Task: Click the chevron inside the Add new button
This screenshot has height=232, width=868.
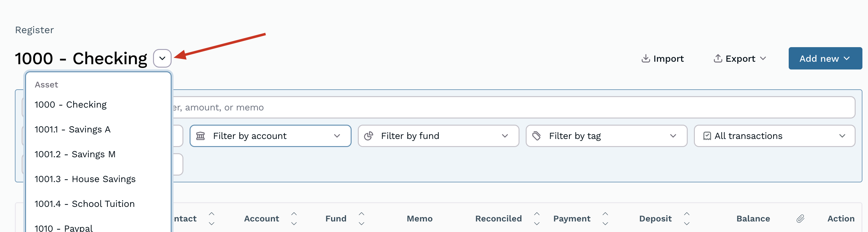Action: [x=846, y=58]
